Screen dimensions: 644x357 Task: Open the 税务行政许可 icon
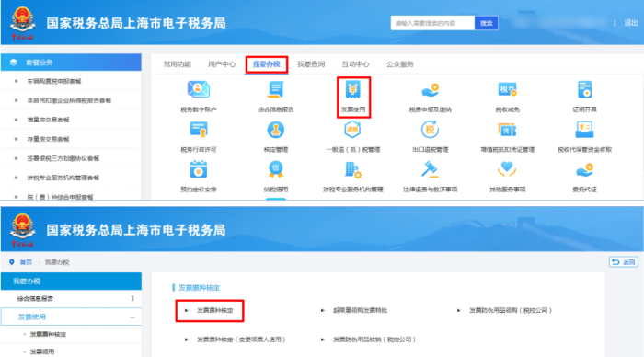[199, 130]
